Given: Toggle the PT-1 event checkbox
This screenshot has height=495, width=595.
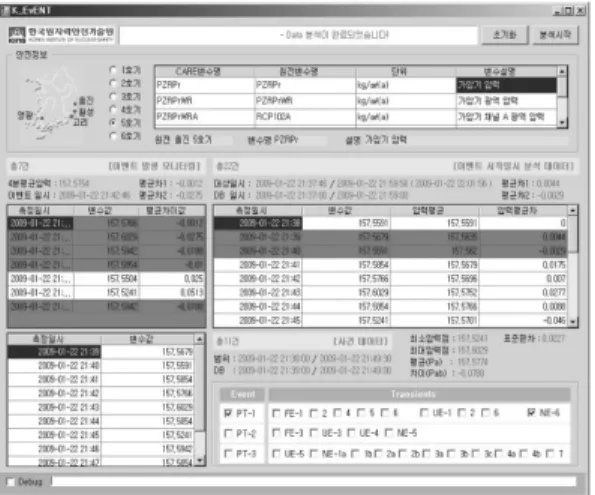Looking at the screenshot, I should click(228, 413).
